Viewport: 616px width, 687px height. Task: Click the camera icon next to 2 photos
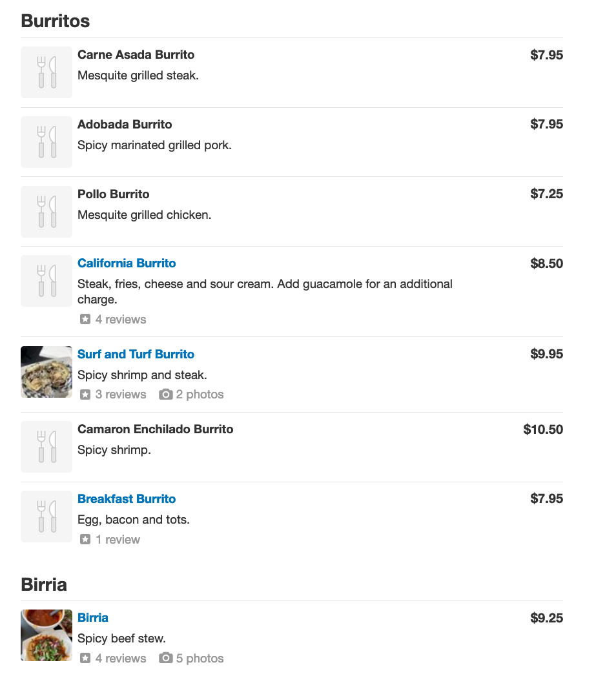(x=166, y=395)
